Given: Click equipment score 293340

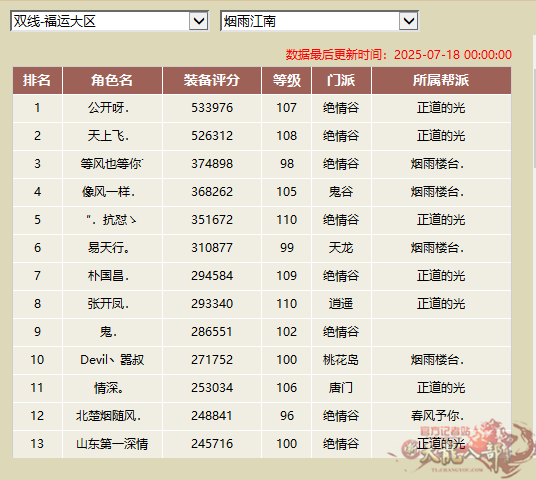Looking at the screenshot, I should click(212, 304).
